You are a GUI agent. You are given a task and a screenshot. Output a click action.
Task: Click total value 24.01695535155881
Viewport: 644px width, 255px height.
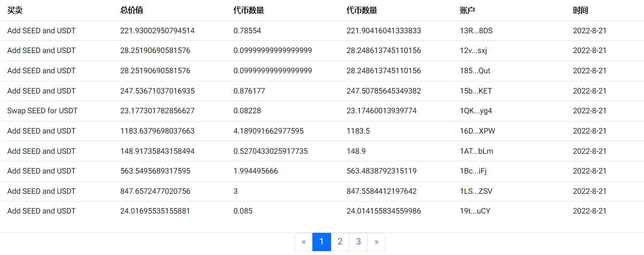click(155, 211)
